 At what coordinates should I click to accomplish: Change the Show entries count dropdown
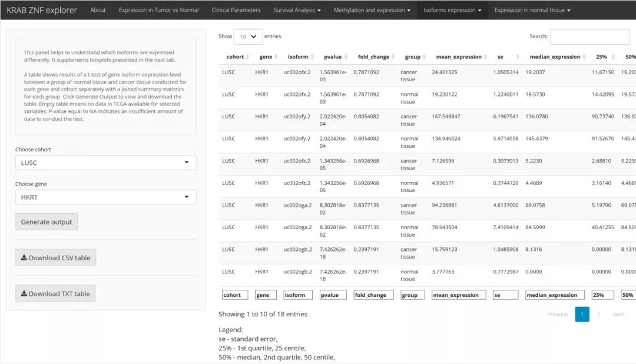pos(247,37)
